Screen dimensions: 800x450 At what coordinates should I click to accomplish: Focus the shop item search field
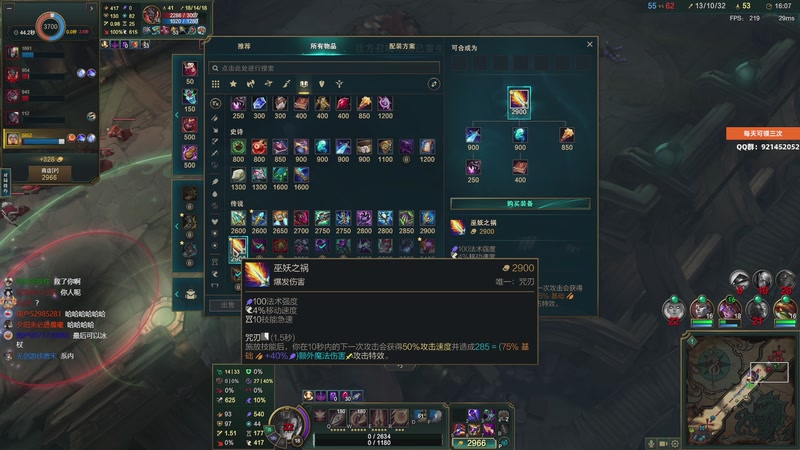[324, 68]
